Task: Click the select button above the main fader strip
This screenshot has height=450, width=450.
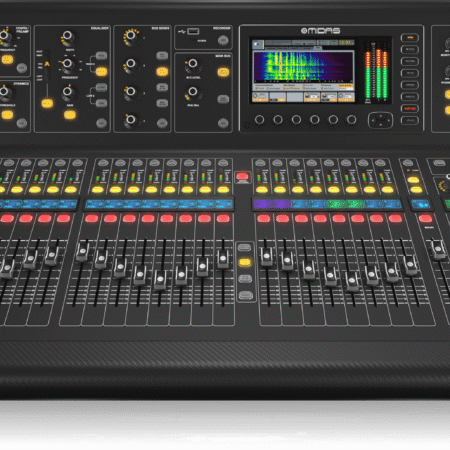Action: pyautogui.click(x=408, y=163)
